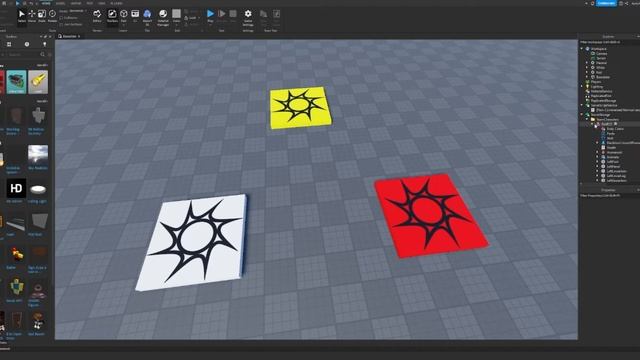Viewport: 640px width, 360px height.
Task: Expand the Red part in Explorer
Action: click(x=587, y=72)
